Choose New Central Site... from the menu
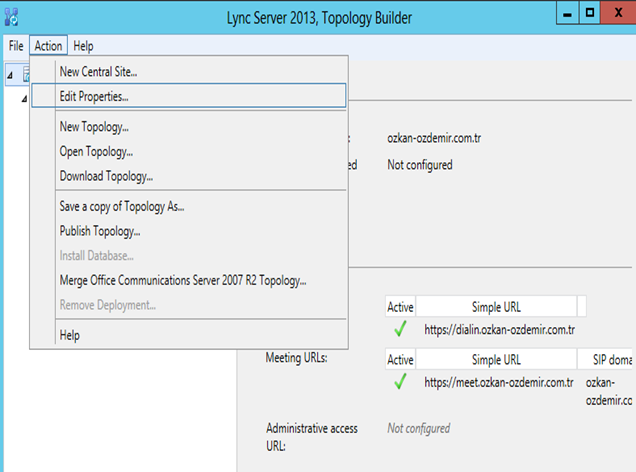 pyautogui.click(x=189, y=72)
